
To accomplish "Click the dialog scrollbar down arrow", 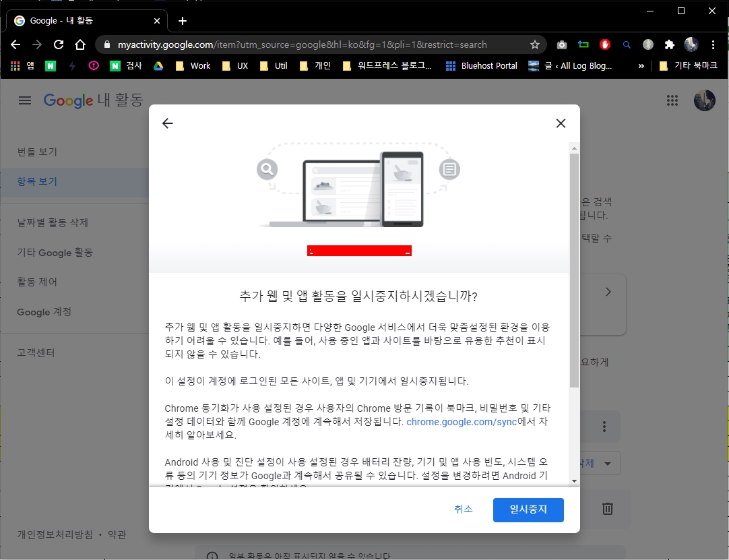I will pos(574,481).
